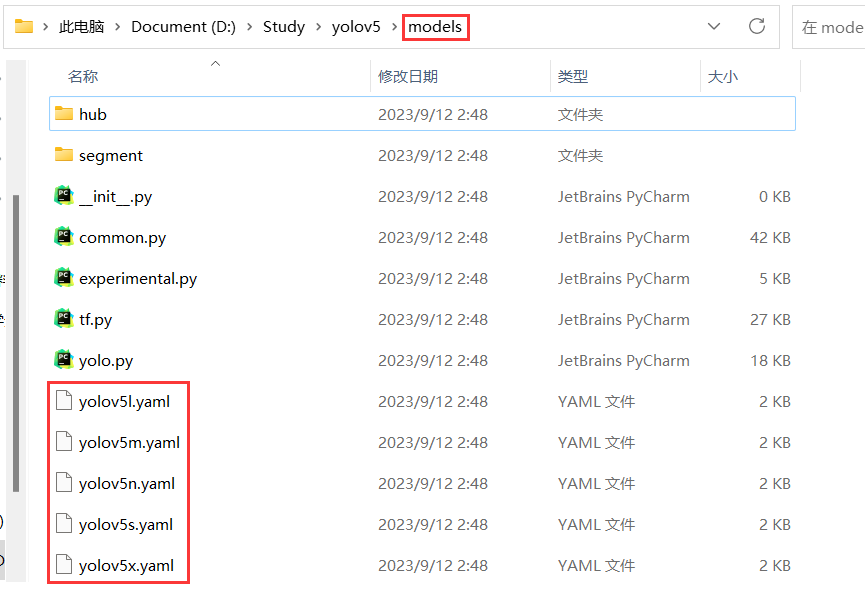Click the modified date of yolov5x.yaml
Image resolution: width=865 pixels, height=591 pixels.
pyautogui.click(x=433, y=566)
